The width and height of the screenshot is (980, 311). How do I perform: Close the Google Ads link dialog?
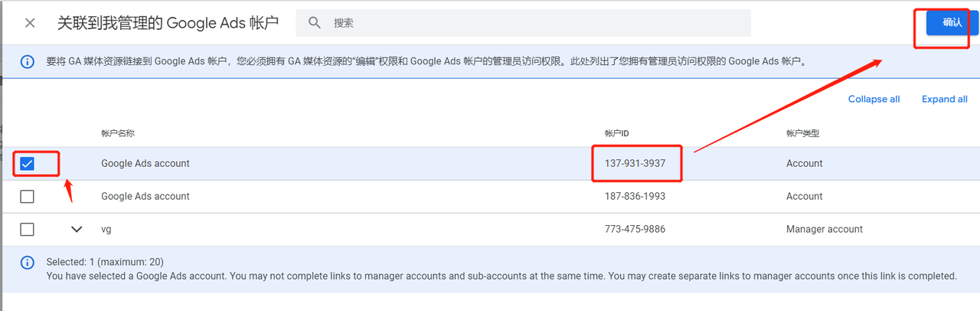(x=30, y=23)
